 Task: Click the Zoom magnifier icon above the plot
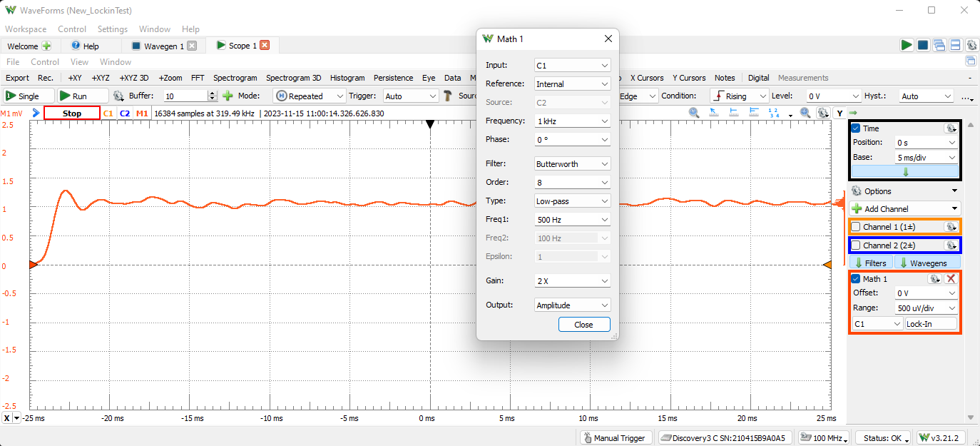point(693,112)
